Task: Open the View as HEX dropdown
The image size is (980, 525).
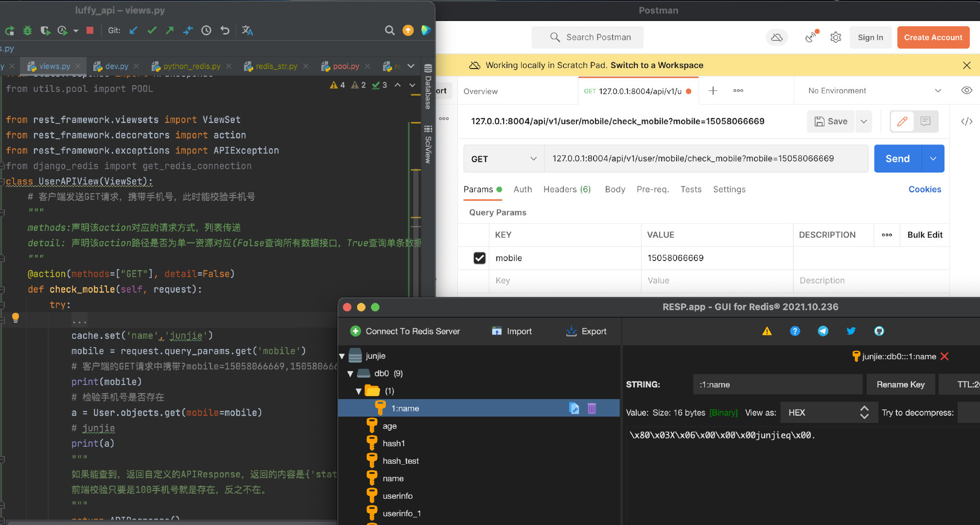Action: coord(829,413)
